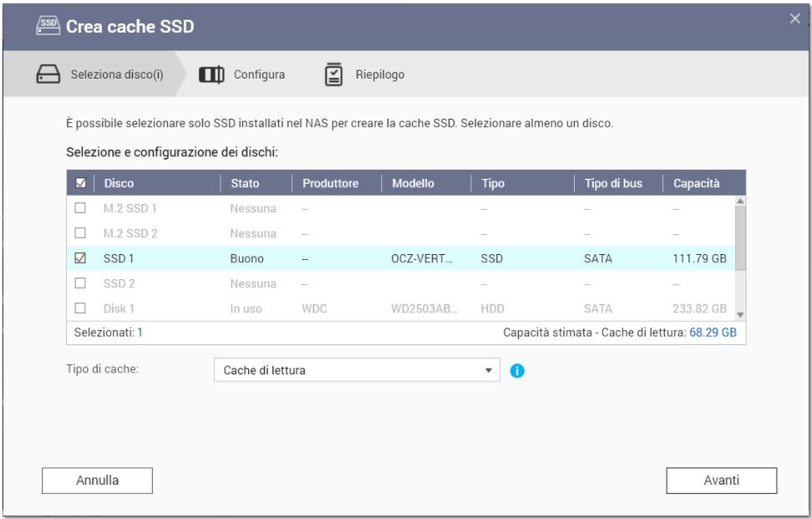The width and height of the screenshot is (812, 519).
Task: Toggle the select-all checkbox in table header
Action: pyautogui.click(x=82, y=183)
